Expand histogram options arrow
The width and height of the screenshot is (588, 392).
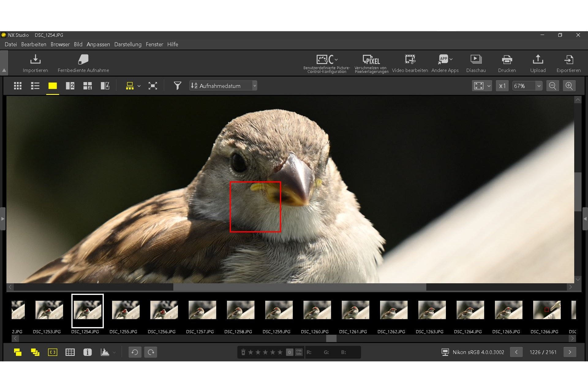(114, 352)
